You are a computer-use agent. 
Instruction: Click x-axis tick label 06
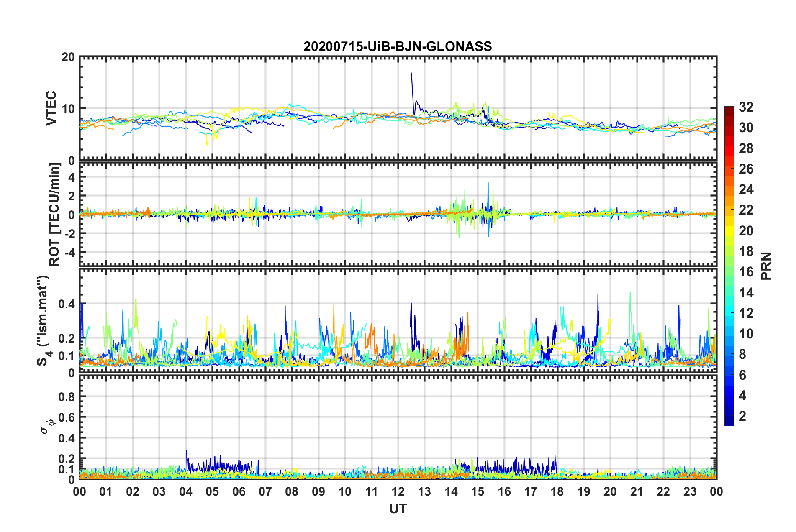[239, 491]
